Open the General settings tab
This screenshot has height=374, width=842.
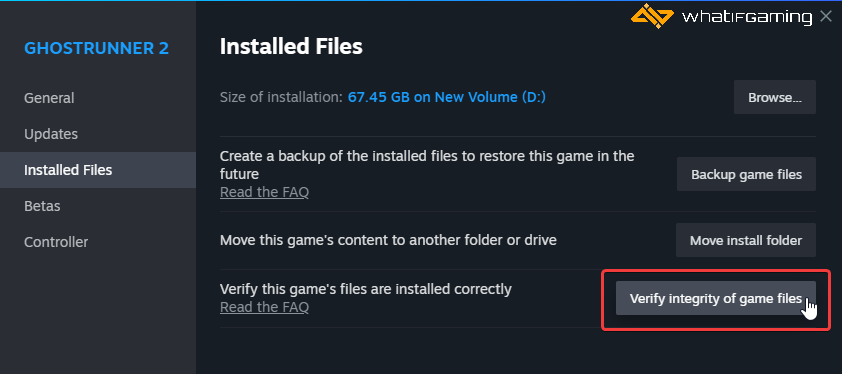click(x=49, y=98)
